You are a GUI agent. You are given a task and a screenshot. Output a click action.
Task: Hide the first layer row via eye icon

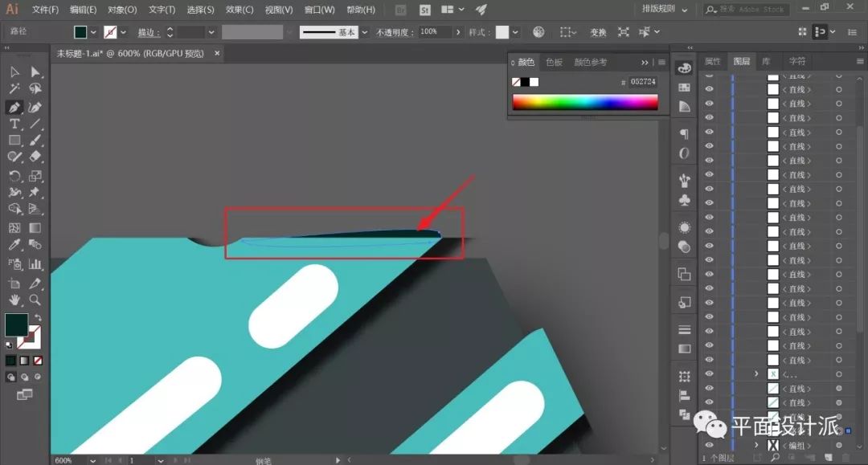pyautogui.click(x=709, y=75)
